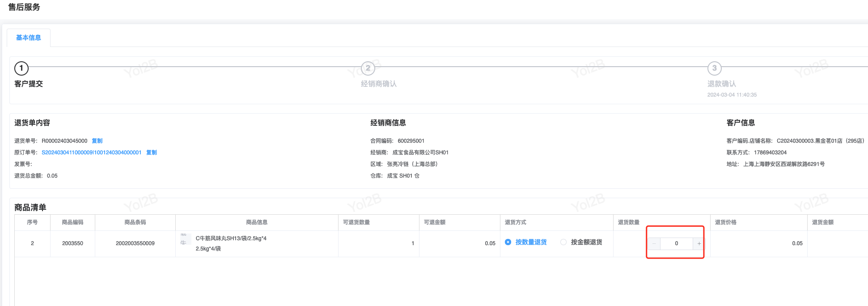Click the step 1 circle for 客户提交

coord(21,68)
